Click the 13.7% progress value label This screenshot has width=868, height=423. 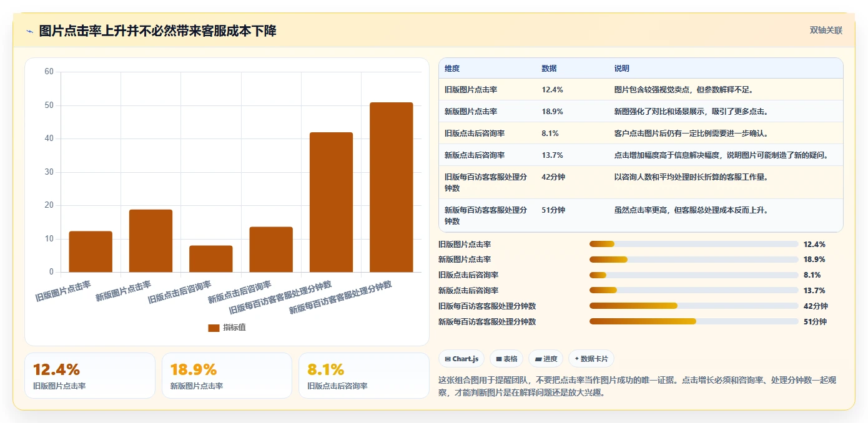[814, 290]
